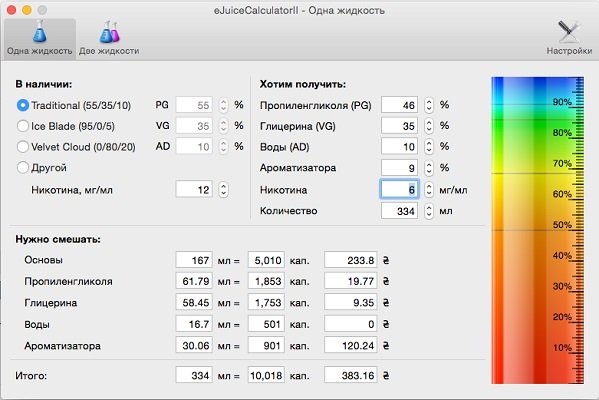The height and width of the screenshot is (400, 599).
Task: Click Основы volume value 167
Action: click(194, 260)
